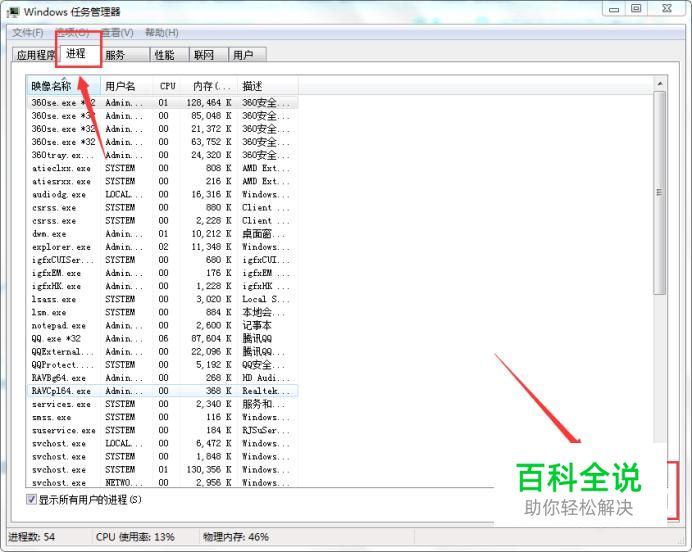The height and width of the screenshot is (552, 692).
Task: Click the 记事本 description cell
Action: pyautogui.click(x=257, y=325)
